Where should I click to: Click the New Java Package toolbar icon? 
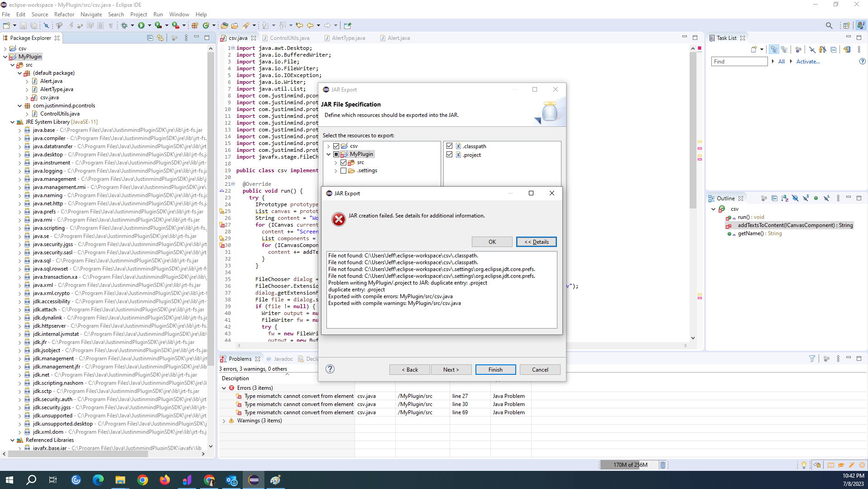(195, 26)
